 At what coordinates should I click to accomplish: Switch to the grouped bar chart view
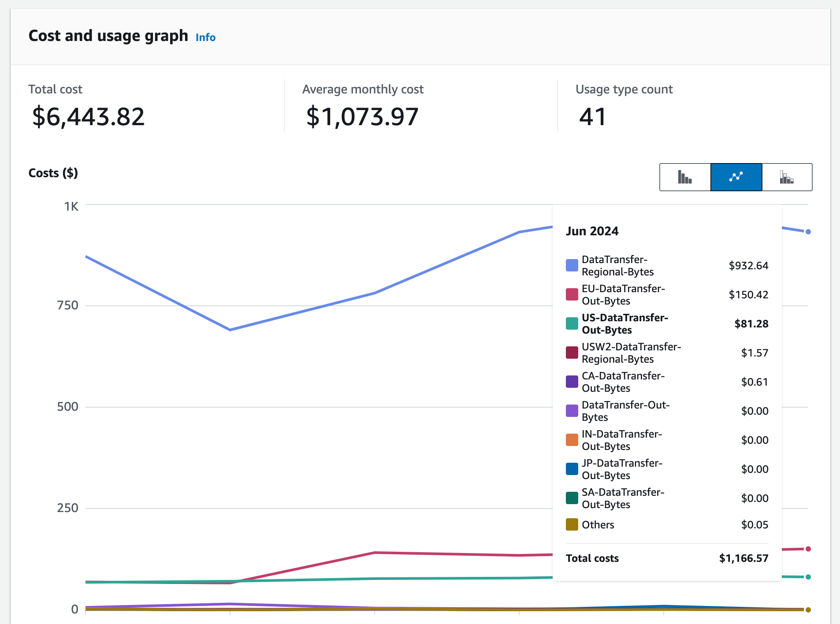pos(787,177)
